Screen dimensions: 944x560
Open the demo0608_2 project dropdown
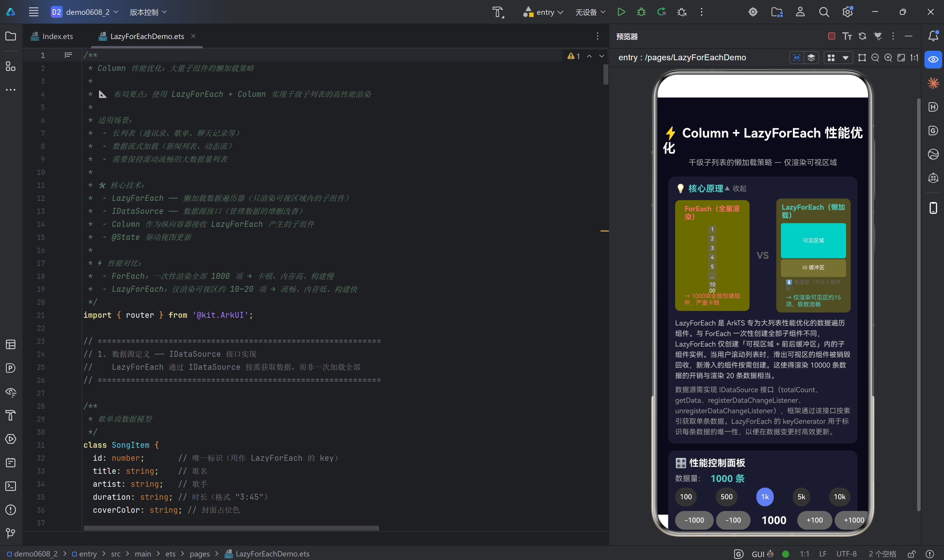point(85,12)
